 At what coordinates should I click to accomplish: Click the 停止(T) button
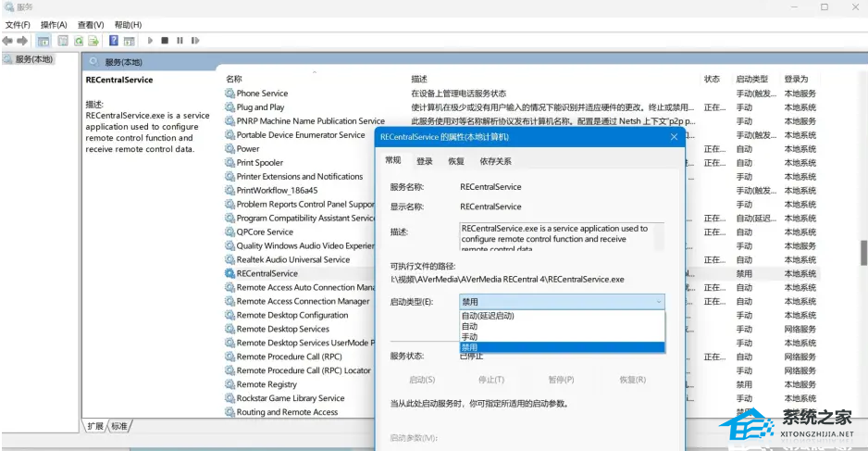tap(491, 380)
